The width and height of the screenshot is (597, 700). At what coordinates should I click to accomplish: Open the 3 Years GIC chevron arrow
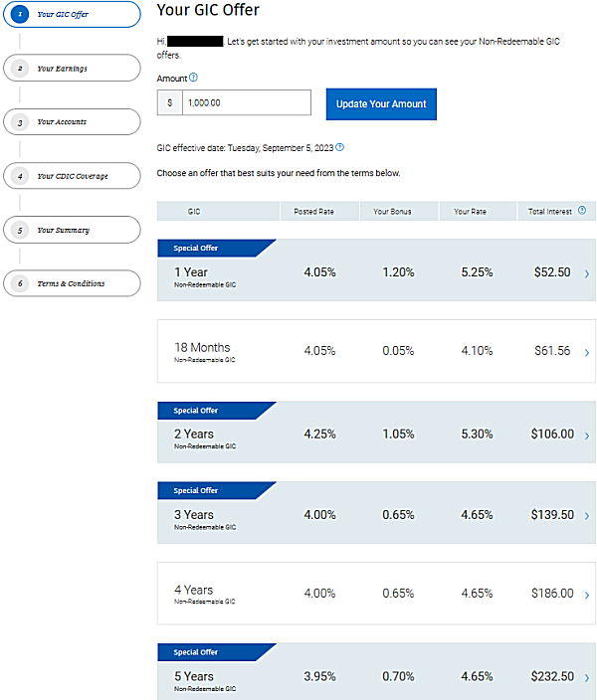click(x=586, y=516)
